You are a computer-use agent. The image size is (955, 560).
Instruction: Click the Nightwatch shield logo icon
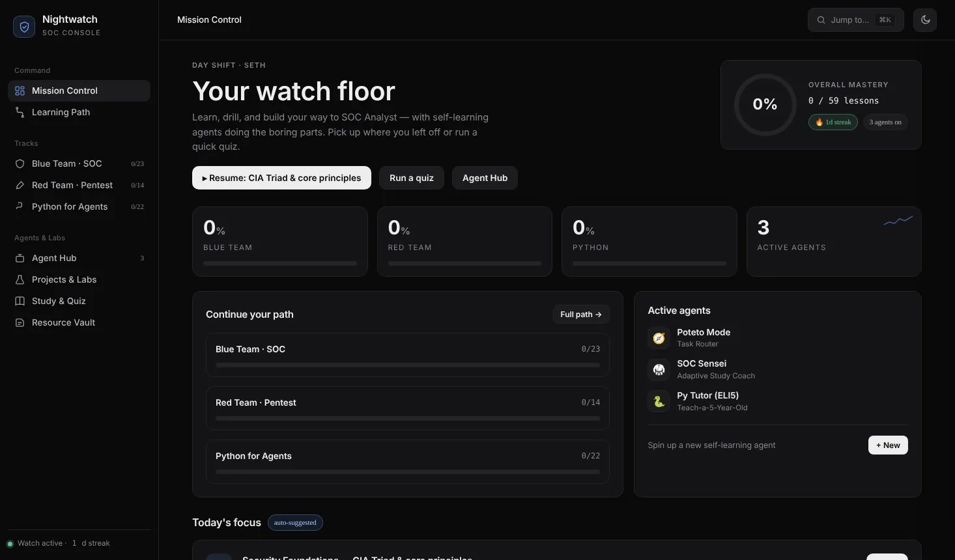coord(24,27)
